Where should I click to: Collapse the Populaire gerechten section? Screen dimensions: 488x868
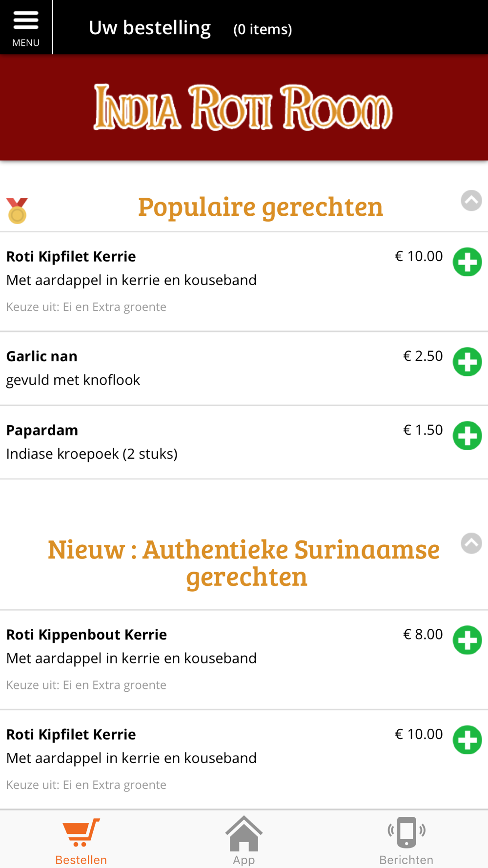point(471,201)
